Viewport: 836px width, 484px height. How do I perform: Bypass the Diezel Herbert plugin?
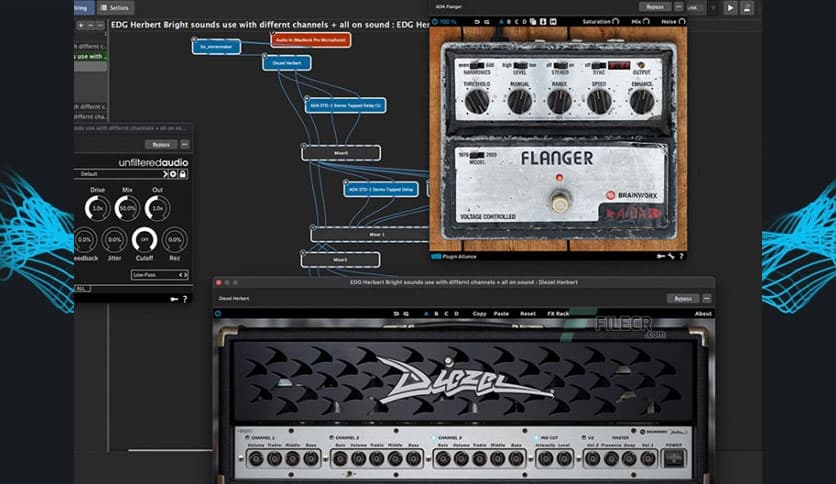pyautogui.click(x=683, y=299)
